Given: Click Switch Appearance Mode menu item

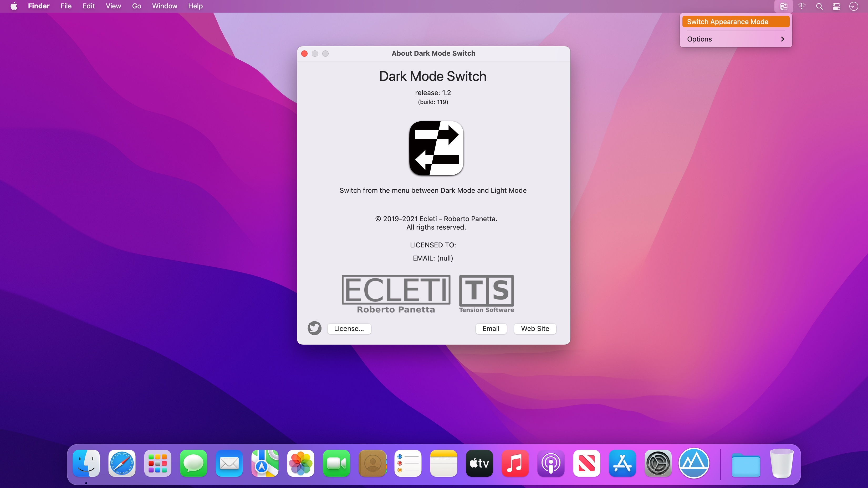Looking at the screenshot, I should click(736, 22).
